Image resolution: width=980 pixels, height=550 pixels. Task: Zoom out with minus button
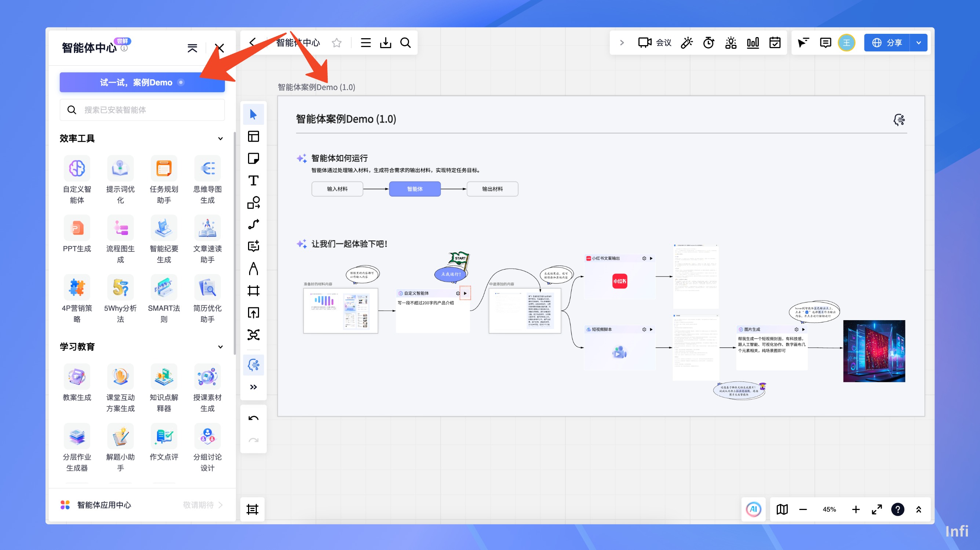(803, 509)
